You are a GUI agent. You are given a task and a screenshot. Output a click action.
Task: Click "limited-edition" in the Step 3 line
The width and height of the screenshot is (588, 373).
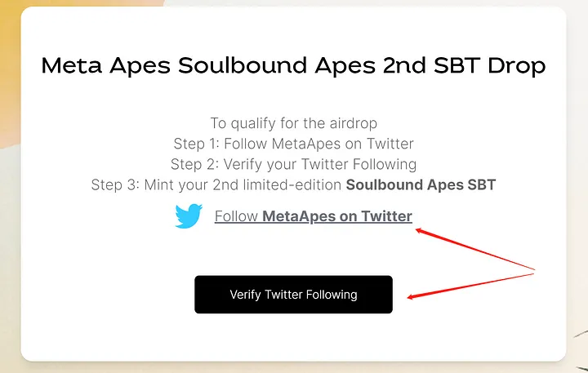295,185
